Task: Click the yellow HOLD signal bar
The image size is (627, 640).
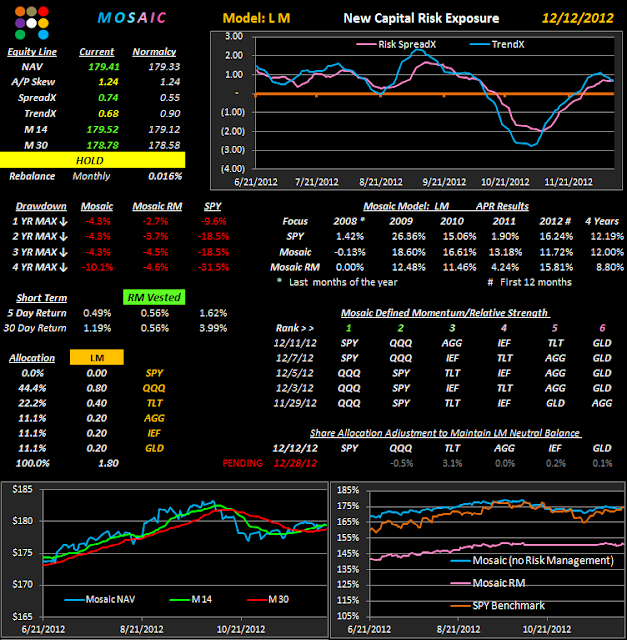Action: (92, 160)
